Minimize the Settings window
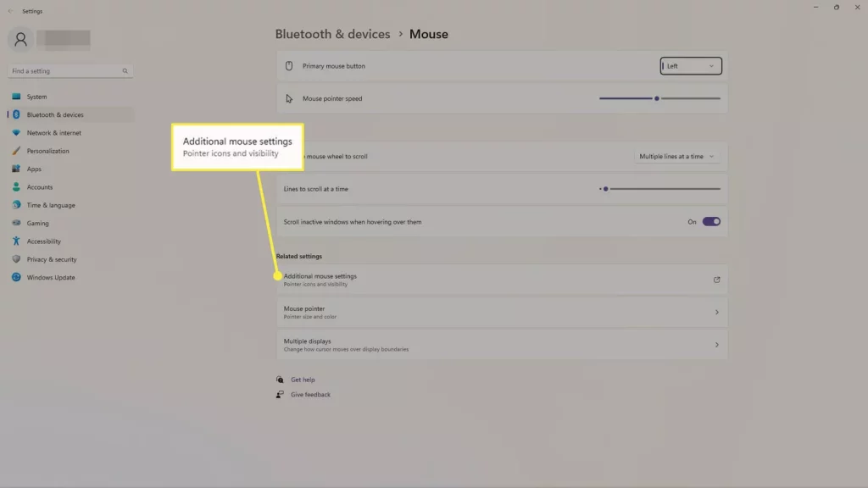Screen dimensions: 868x488 tap(815, 7)
